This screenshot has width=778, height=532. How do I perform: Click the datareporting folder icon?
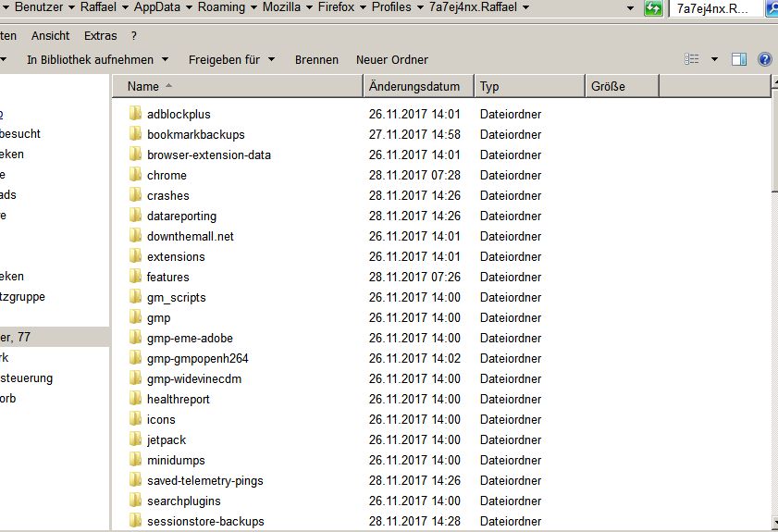pyautogui.click(x=135, y=216)
